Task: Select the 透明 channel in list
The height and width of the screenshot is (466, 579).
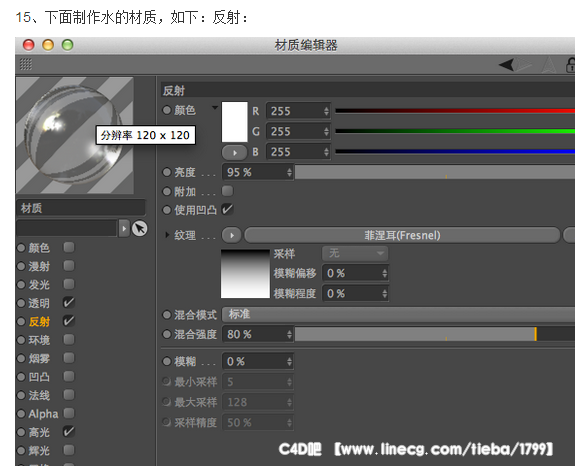Action: (39, 303)
